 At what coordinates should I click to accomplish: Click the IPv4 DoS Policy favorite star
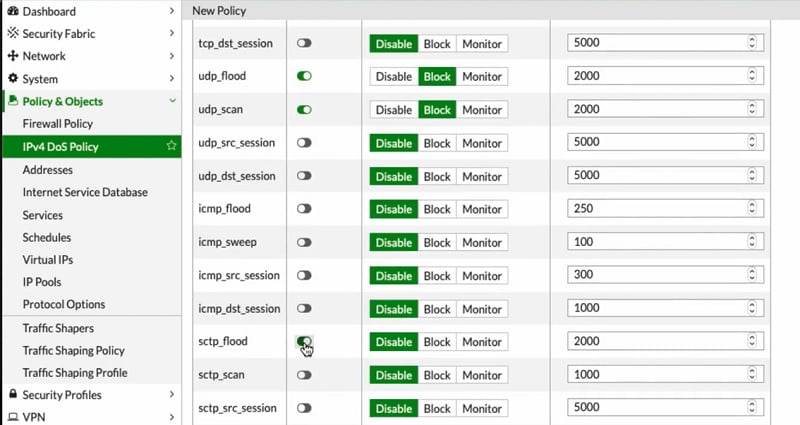tap(171, 146)
